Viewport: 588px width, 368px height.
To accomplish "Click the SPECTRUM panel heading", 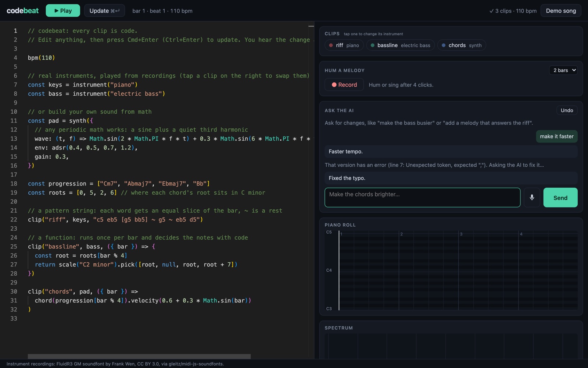I will click(338, 328).
